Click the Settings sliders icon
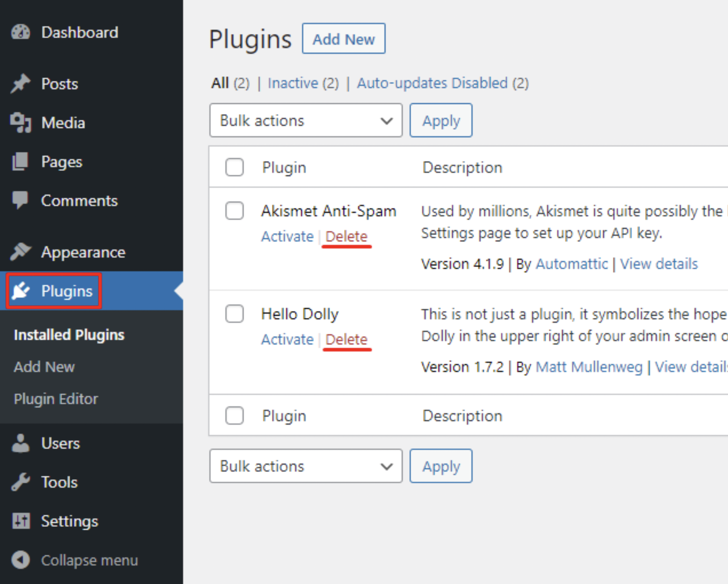Viewport: 728px width, 584px height. (21, 521)
